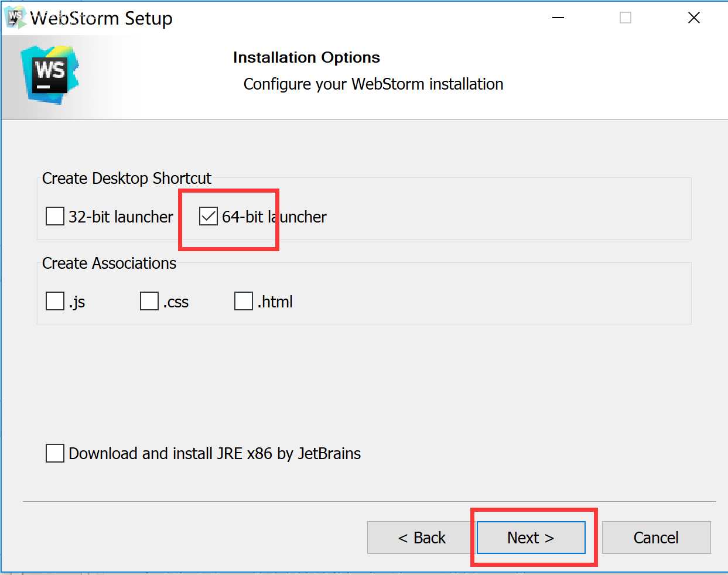The height and width of the screenshot is (575, 728).
Task: Click the 'Create Associations' group label
Action: pos(109,263)
